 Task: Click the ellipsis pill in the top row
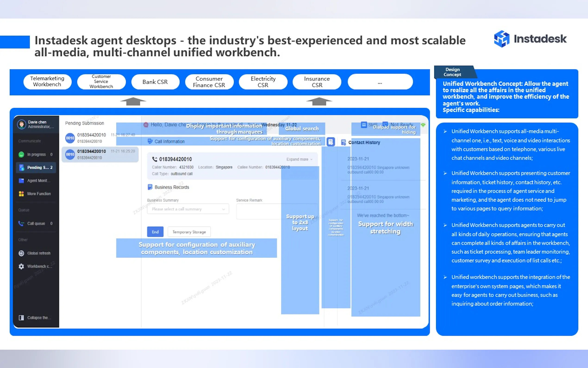coord(380,82)
